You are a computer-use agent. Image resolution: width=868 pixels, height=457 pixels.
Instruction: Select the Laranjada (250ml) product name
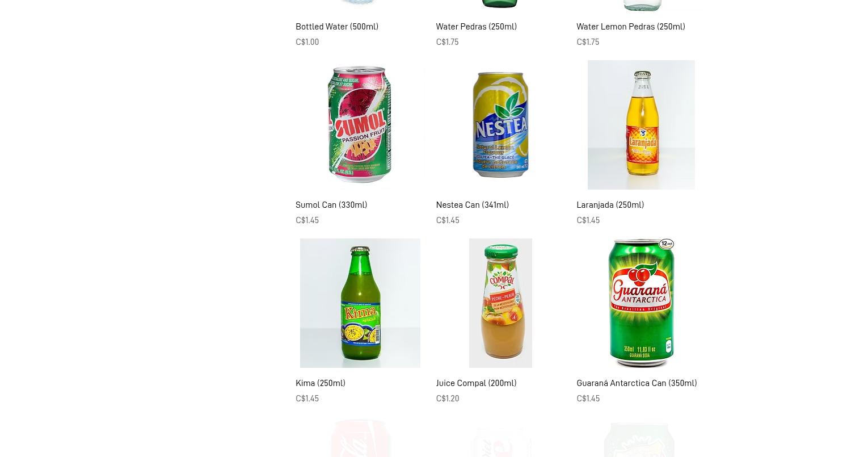click(x=610, y=205)
